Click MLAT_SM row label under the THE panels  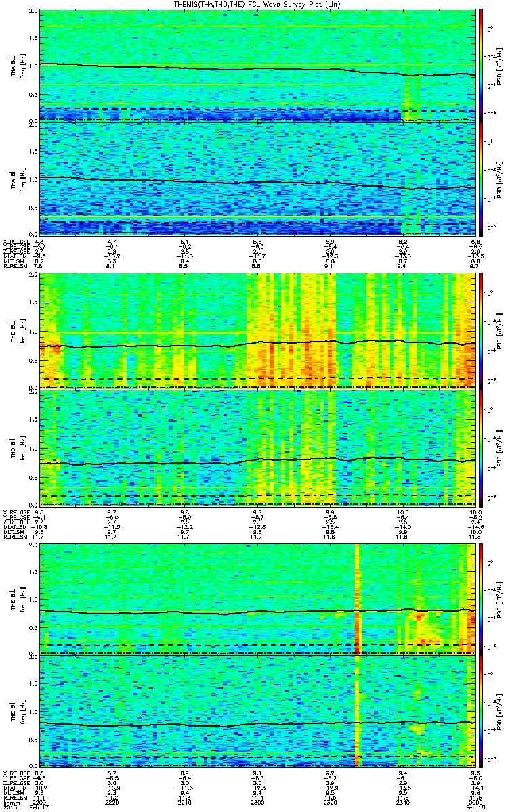[x=14, y=788]
